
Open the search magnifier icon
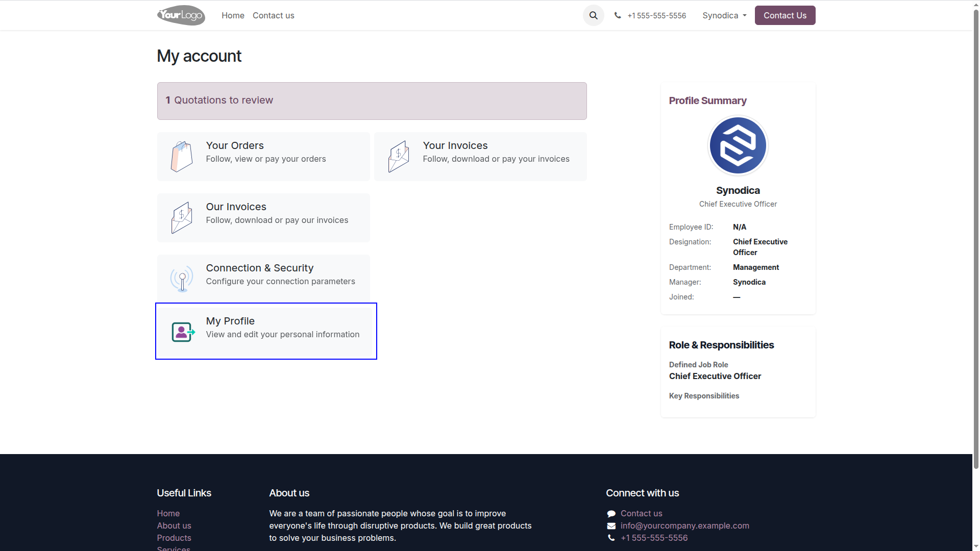coord(593,15)
